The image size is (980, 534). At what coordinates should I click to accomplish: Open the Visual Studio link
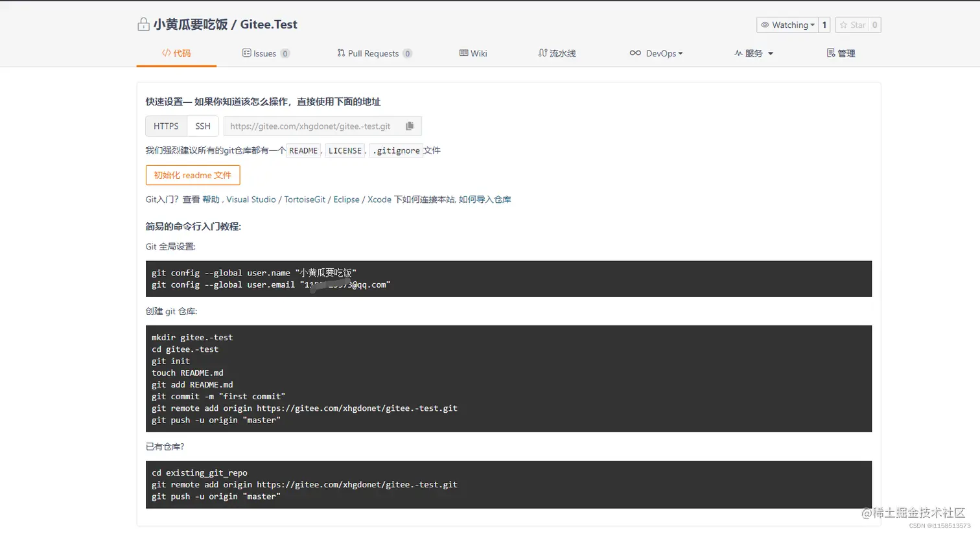pyautogui.click(x=251, y=200)
